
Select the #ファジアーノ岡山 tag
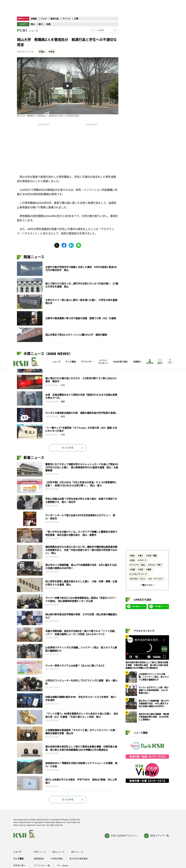[137, 565]
